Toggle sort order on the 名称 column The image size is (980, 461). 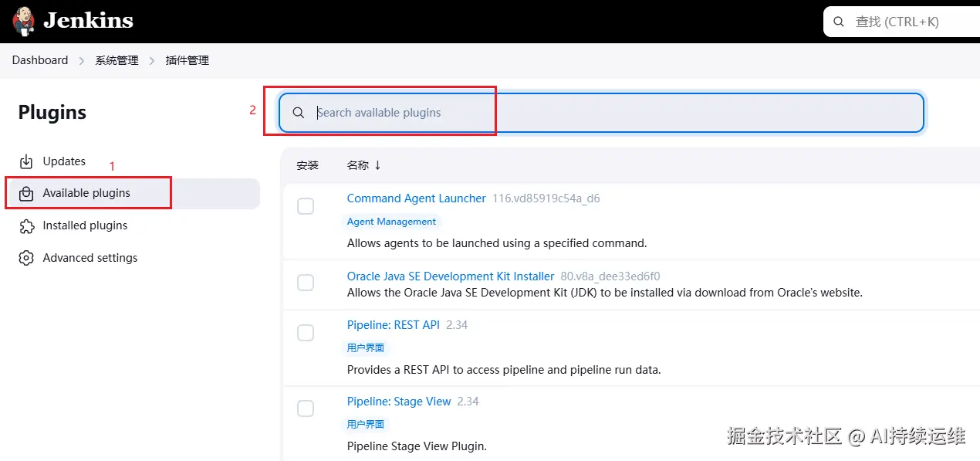click(363, 164)
